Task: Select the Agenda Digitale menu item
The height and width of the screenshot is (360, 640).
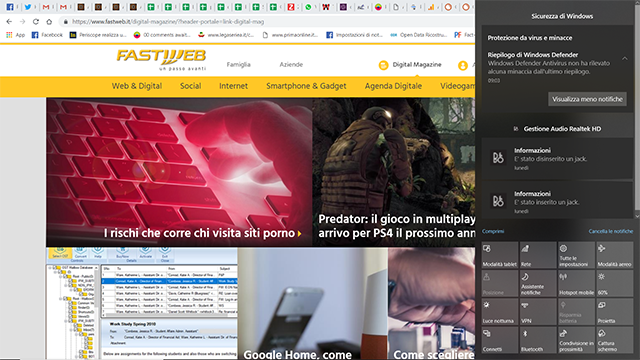Action: tap(393, 86)
